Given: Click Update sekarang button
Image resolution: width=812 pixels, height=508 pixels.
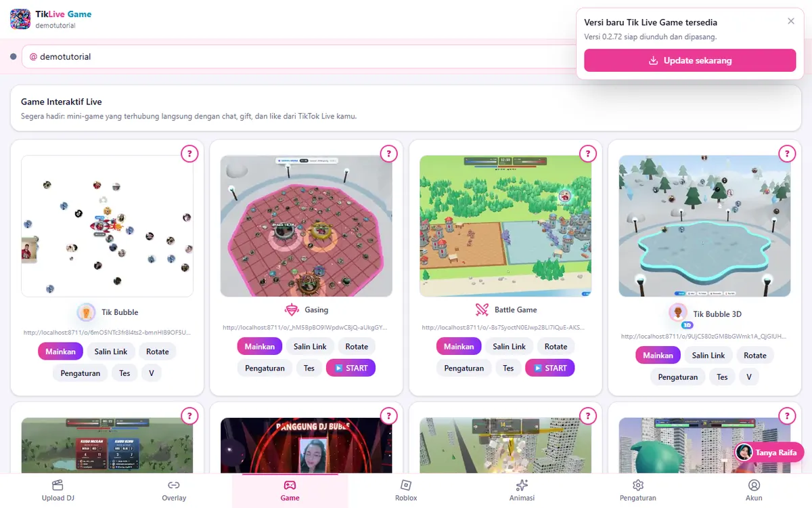Looking at the screenshot, I should click(690, 60).
